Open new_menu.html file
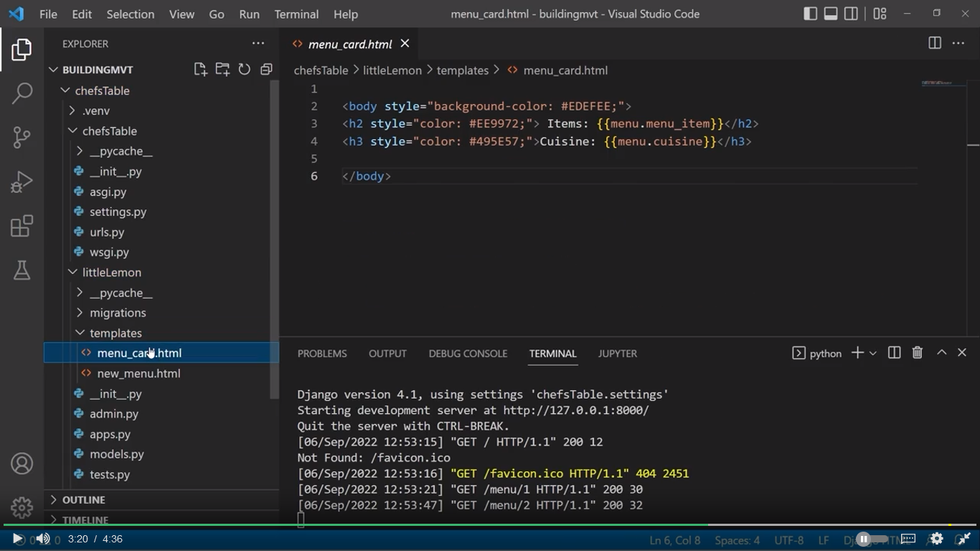This screenshot has height=551, width=980. pos(138,373)
